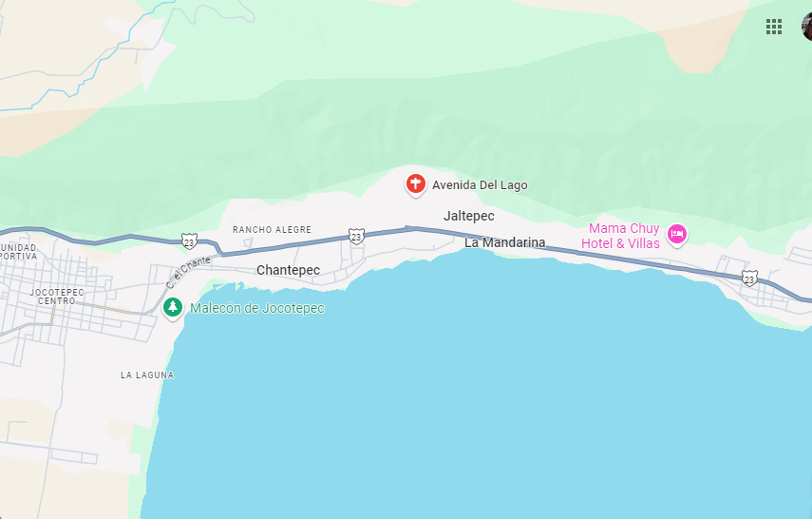812x519 pixels.
Task: Click the blue lake water area
Action: [466, 394]
